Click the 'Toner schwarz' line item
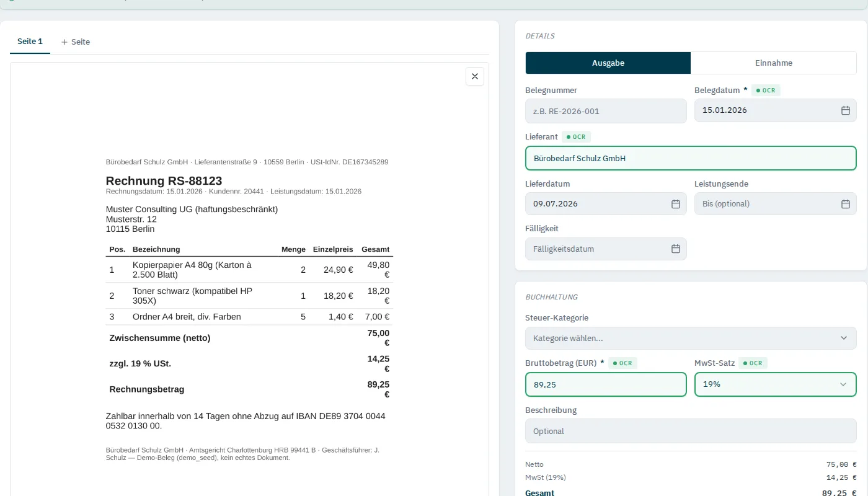Image resolution: width=868 pixels, height=496 pixels. pyautogui.click(x=192, y=296)
